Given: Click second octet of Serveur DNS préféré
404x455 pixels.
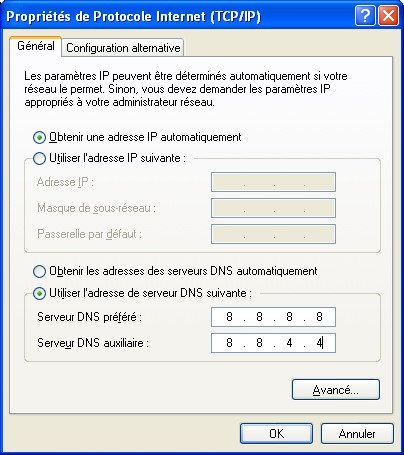Looking at the screenshot, I should [259, 317].
